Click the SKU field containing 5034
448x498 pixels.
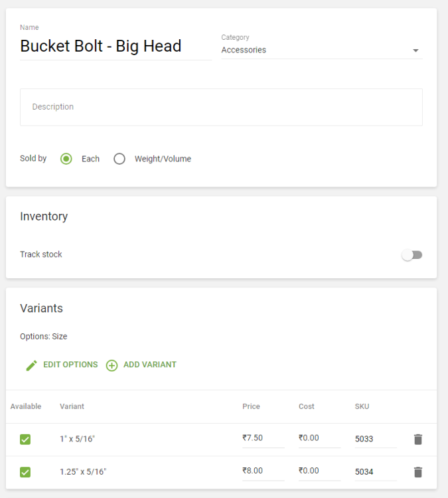coord(375,471)
